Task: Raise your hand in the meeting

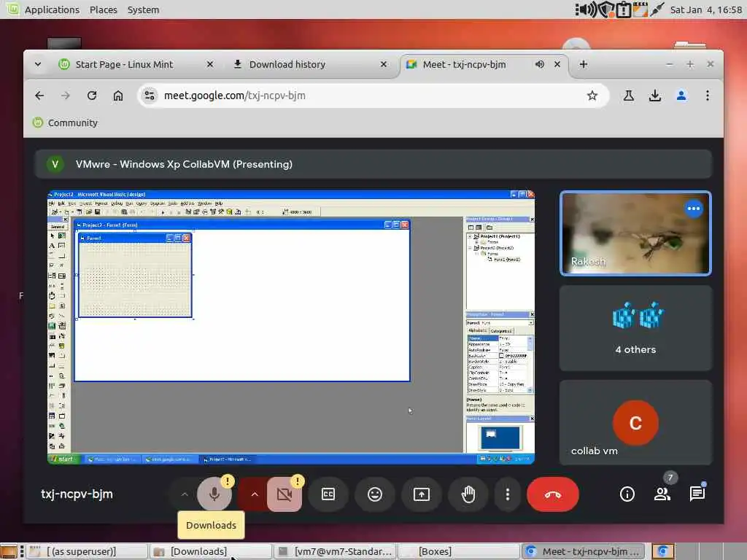Action: (x=468, y=494)
